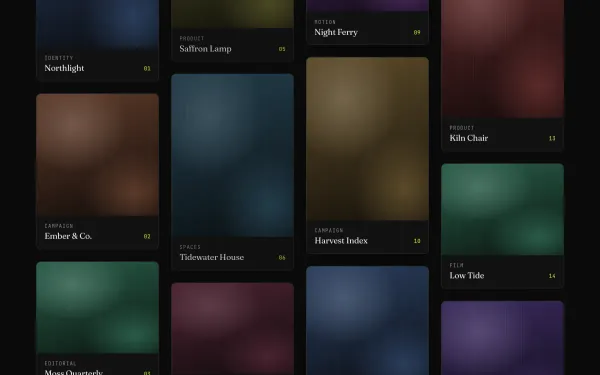Click the Northlight project title
This screenshot has width=600, height=375.
click(x=64, y=68)
